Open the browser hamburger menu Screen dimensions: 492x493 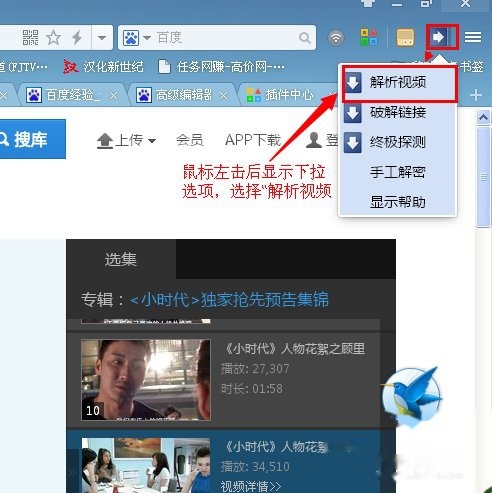click(x=473, y=37)
